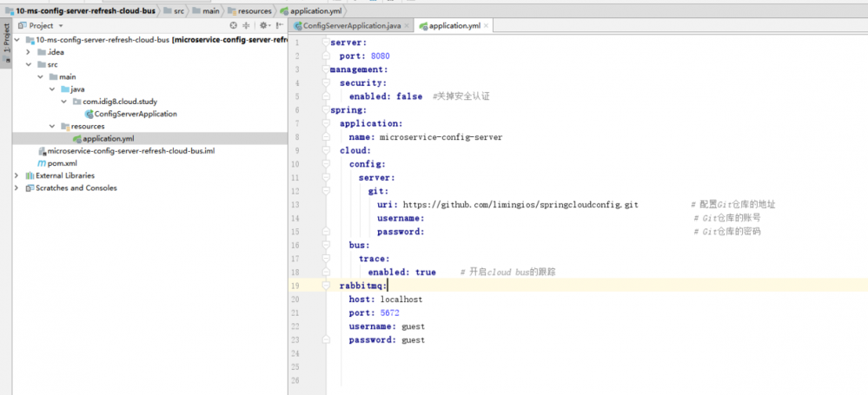
Task: Expand the External Libraries node
Action: coord(17,175)
